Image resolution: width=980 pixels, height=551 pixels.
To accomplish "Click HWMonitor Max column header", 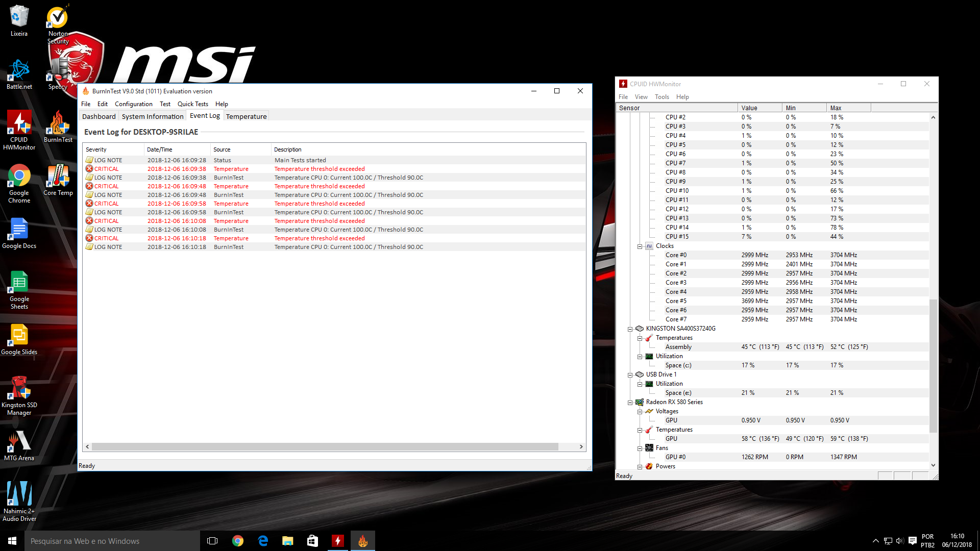I will [849, 108].
